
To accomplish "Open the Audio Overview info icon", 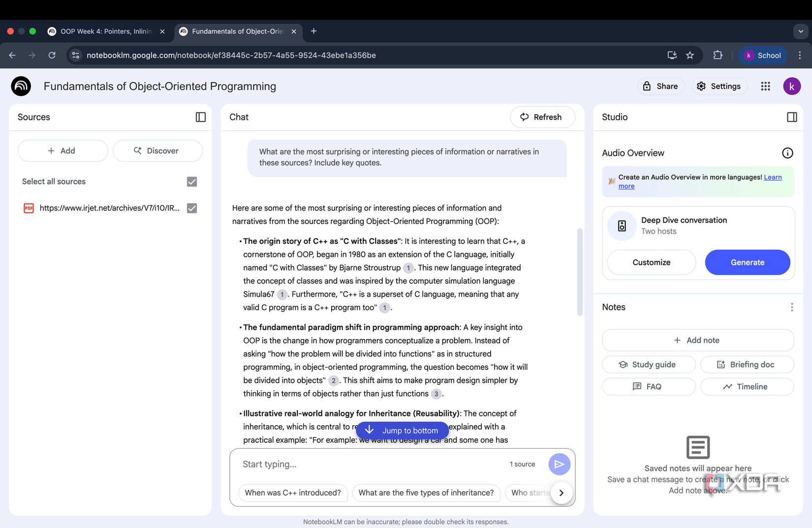I will pos(787,153).
